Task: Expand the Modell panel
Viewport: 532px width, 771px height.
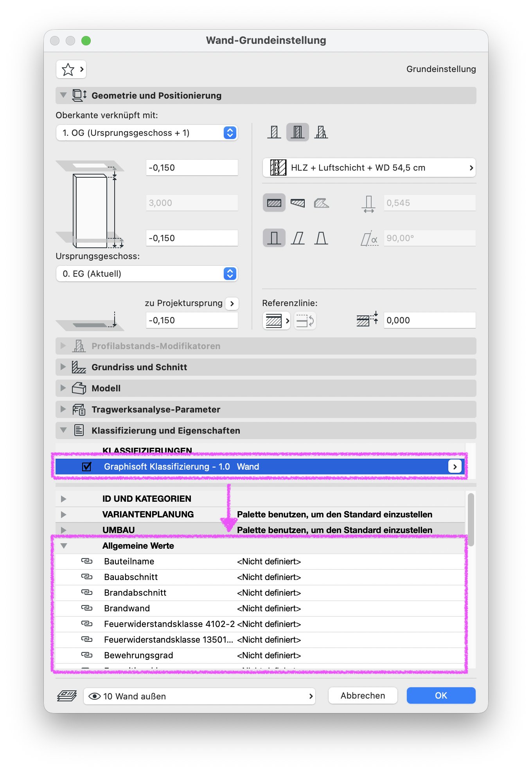Action: click(63, 388)
